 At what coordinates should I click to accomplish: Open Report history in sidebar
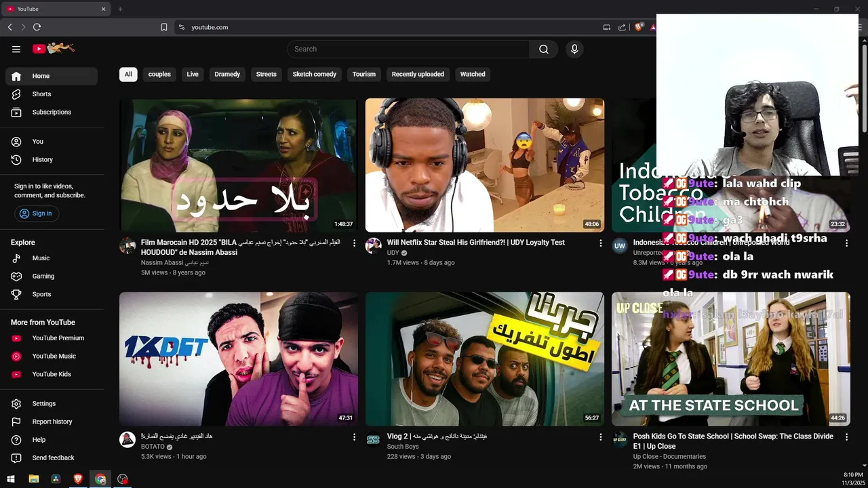click(x=52, y=422)
